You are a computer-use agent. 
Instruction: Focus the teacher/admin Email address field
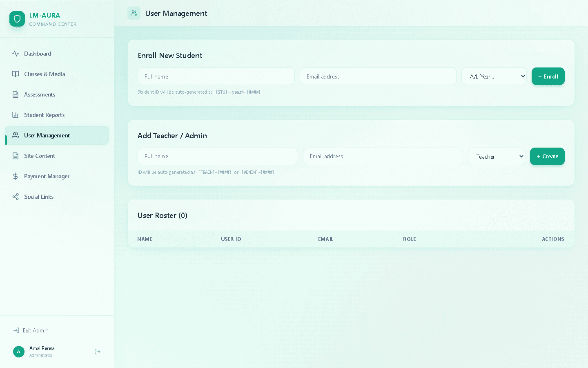point(383,157)
